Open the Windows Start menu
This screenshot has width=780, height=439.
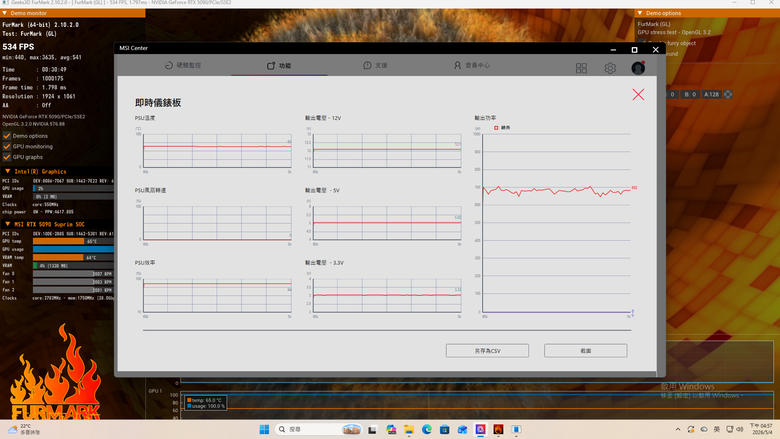coord(264,429)
